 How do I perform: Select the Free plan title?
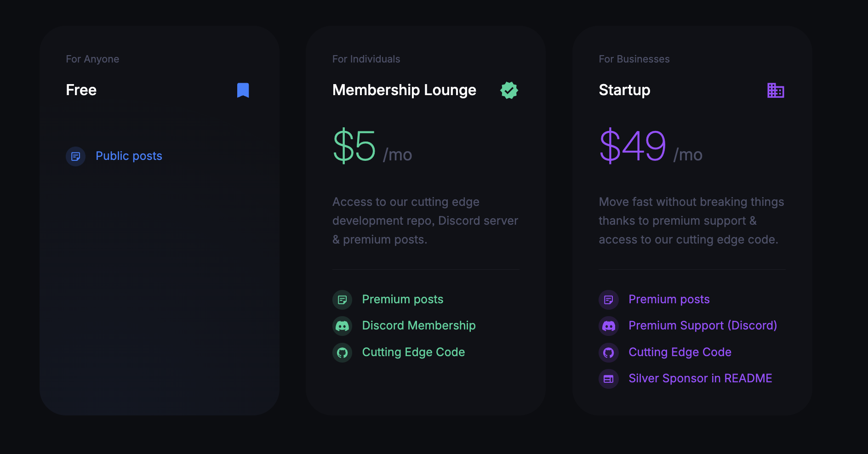[81, 90]
